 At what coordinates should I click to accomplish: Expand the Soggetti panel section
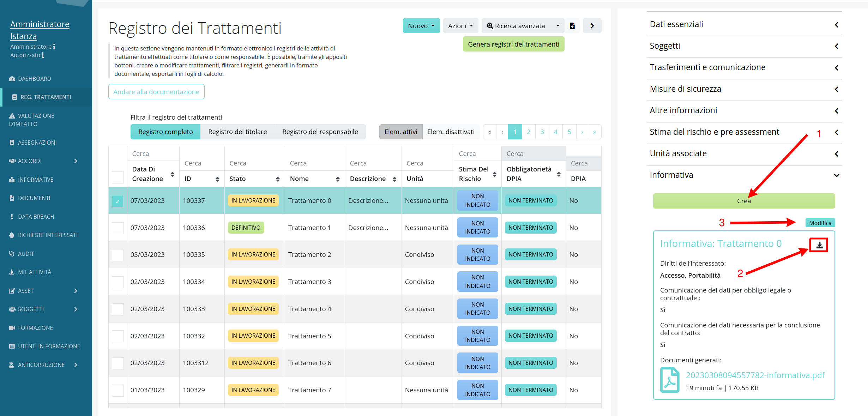point(744,46)
